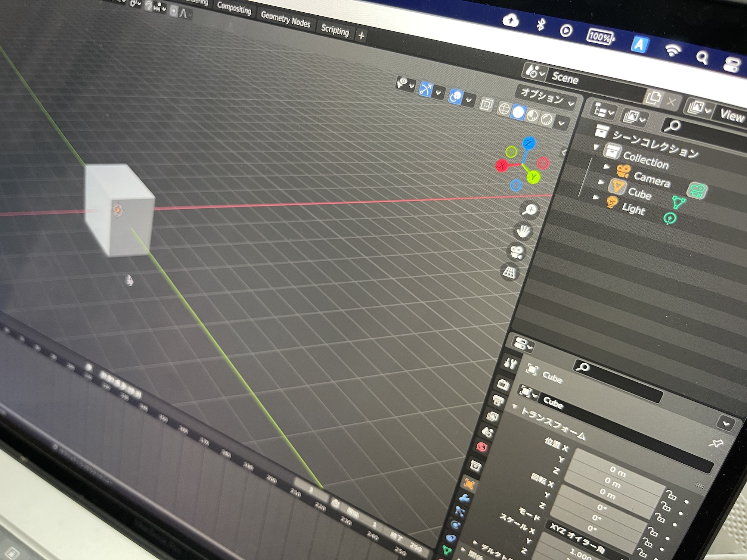Select Cube in the outliner
Image resolution: width=747 pixels, height=560 pixels.
pos(639,193)
